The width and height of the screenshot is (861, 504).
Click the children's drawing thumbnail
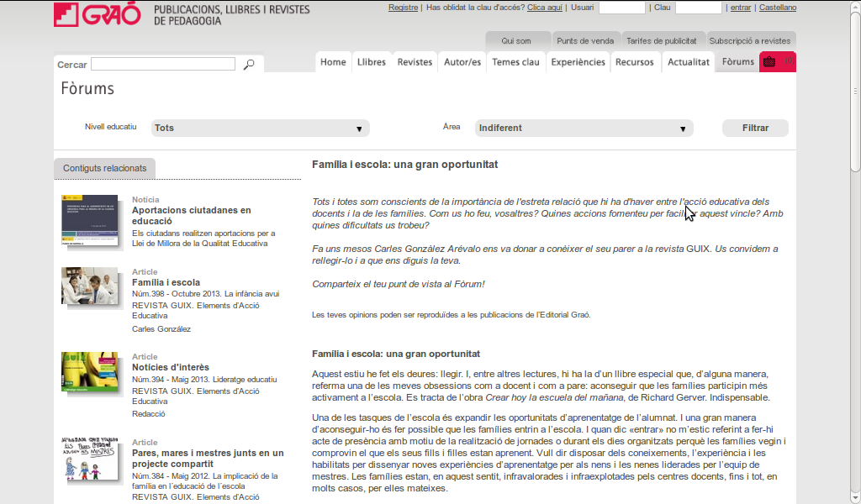coord(89,459)
